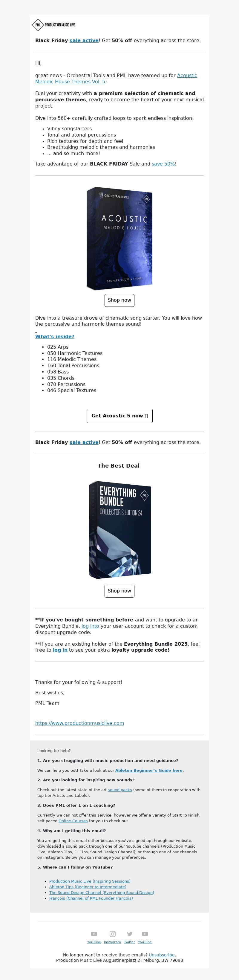This screenshot has height=980, width=239.
Task: Open Ableton Beginner's Guide here link
Action: [149, 770]
